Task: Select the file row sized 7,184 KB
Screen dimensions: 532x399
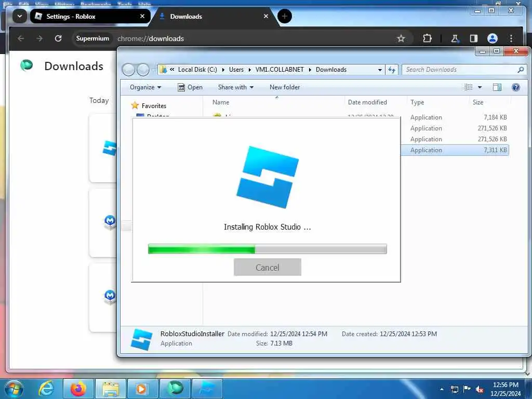Action: pyautogui.click(x=455, y=117)
